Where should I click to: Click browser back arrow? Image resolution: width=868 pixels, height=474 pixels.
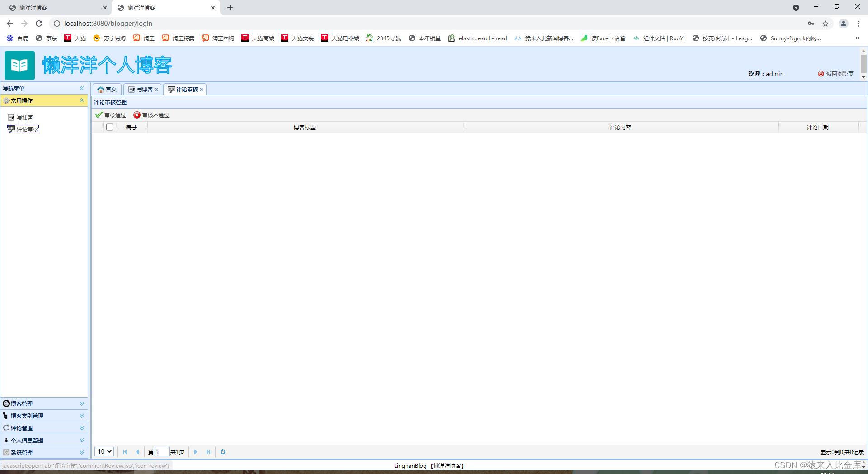point(10,24)
